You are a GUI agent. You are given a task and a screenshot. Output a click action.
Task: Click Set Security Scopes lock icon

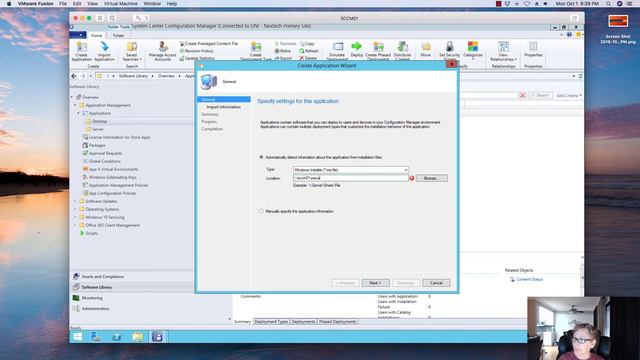tap(449, 51)
